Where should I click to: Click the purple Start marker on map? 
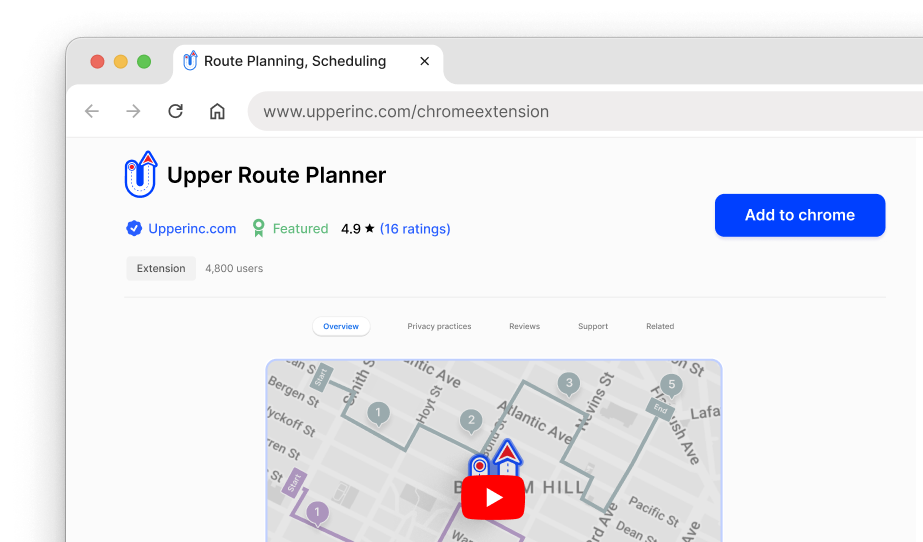(x=294, y=483)
